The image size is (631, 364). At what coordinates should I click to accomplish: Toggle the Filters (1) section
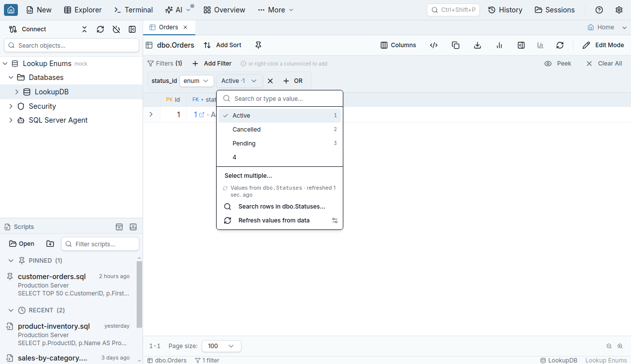click(x=165, y=64)
